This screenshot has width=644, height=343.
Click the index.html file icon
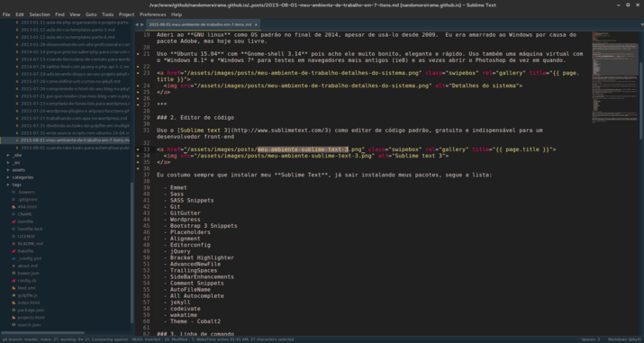[14, 302]
